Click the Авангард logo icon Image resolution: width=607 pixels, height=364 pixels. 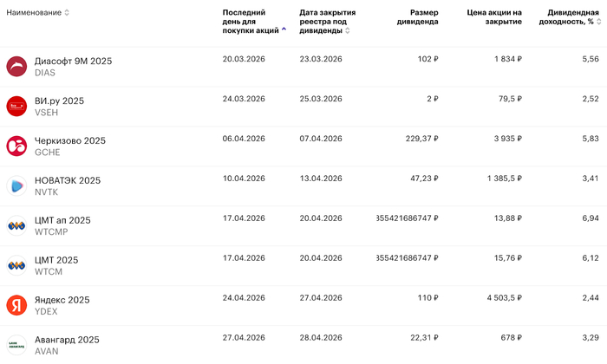(17, 344)
